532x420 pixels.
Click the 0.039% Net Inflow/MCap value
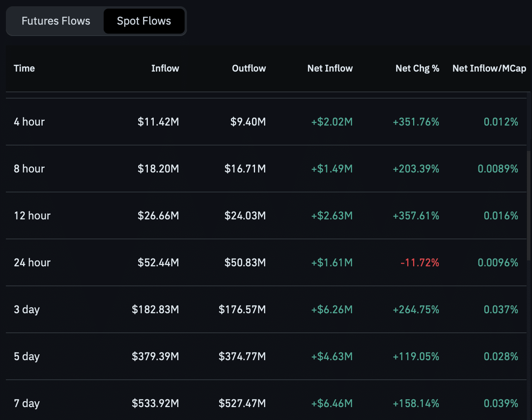pyautogui.click(x=501, y=403)
